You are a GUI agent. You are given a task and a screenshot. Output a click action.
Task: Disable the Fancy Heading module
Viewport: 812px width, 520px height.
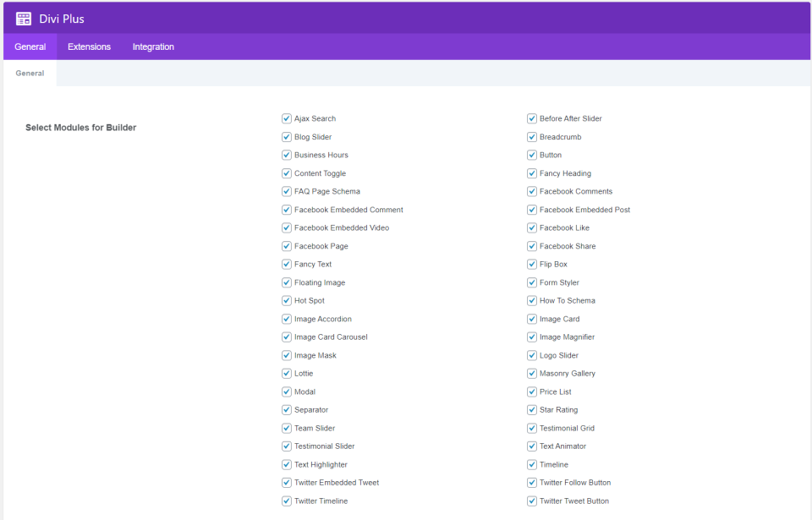click(532, 172)
